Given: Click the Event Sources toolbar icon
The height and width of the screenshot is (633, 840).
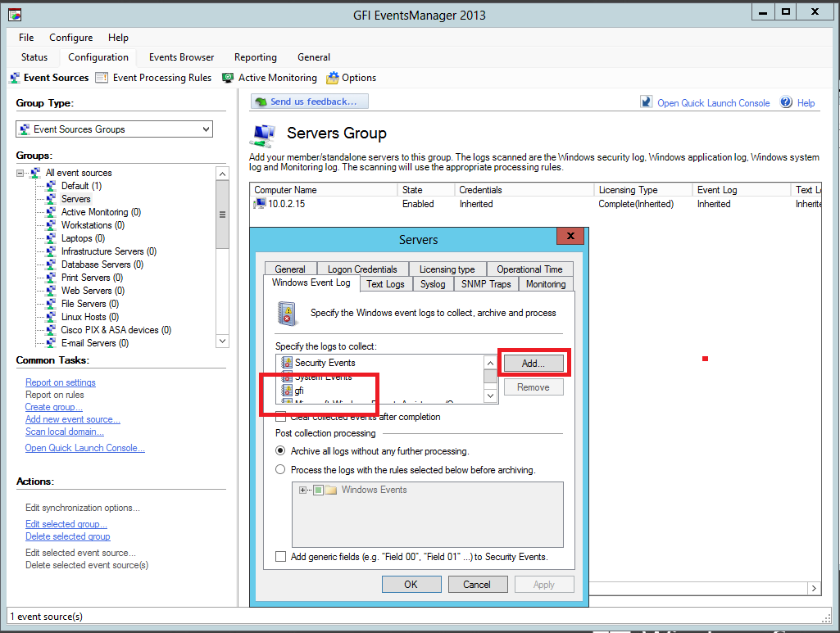Looking at the screenshot, I should pyautogui.click(x=15, y=78).
